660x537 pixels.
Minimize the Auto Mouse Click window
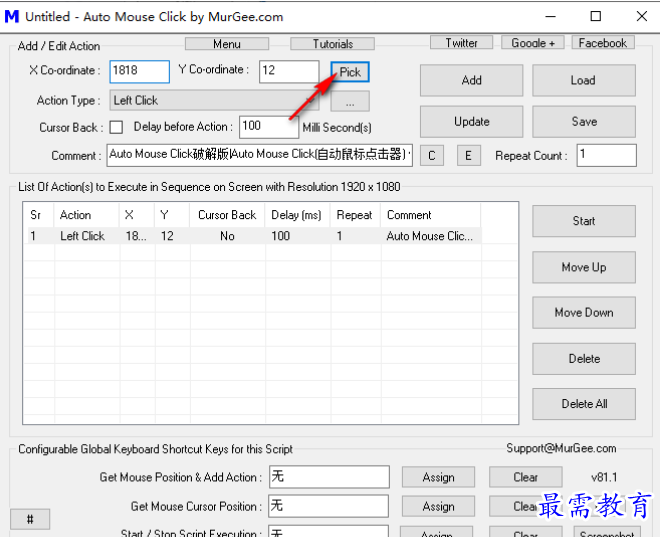click(551, 16)
